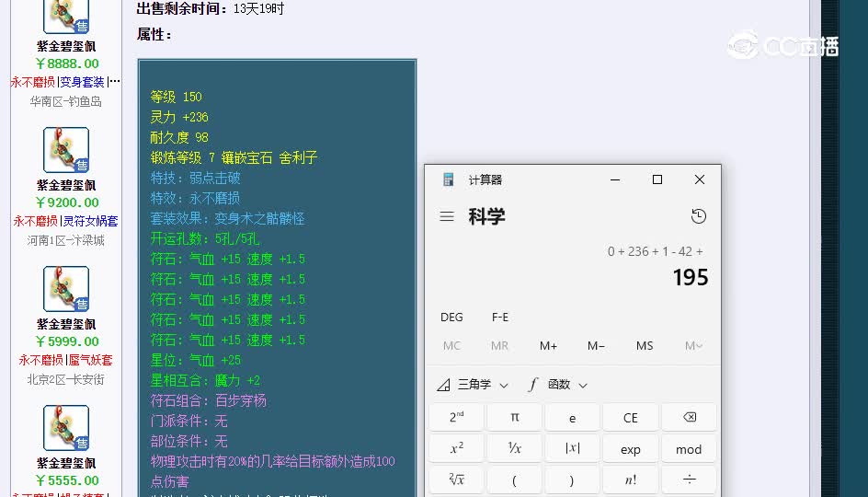Expand the 三角学 trigonometry dropdown

pyautogui.click(x=473, y=385)
